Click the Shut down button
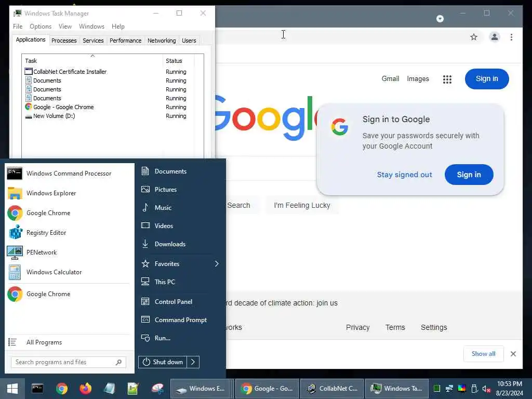Screen dimensions: 532x399 click(163, 362)
